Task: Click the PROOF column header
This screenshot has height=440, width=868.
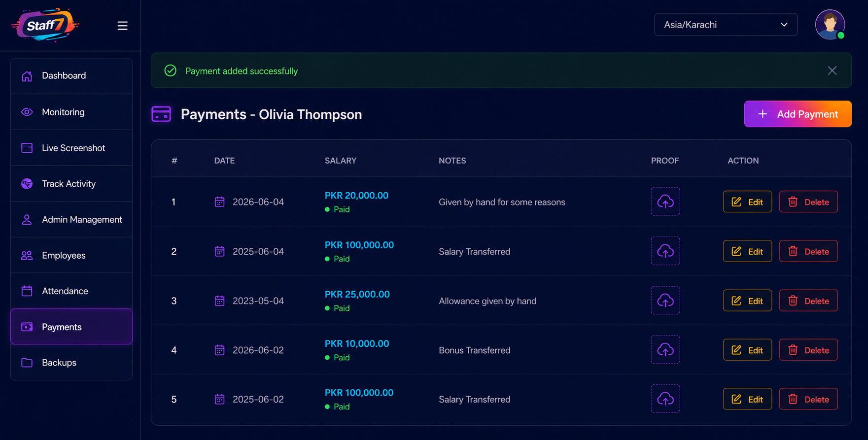Action: 665,161
